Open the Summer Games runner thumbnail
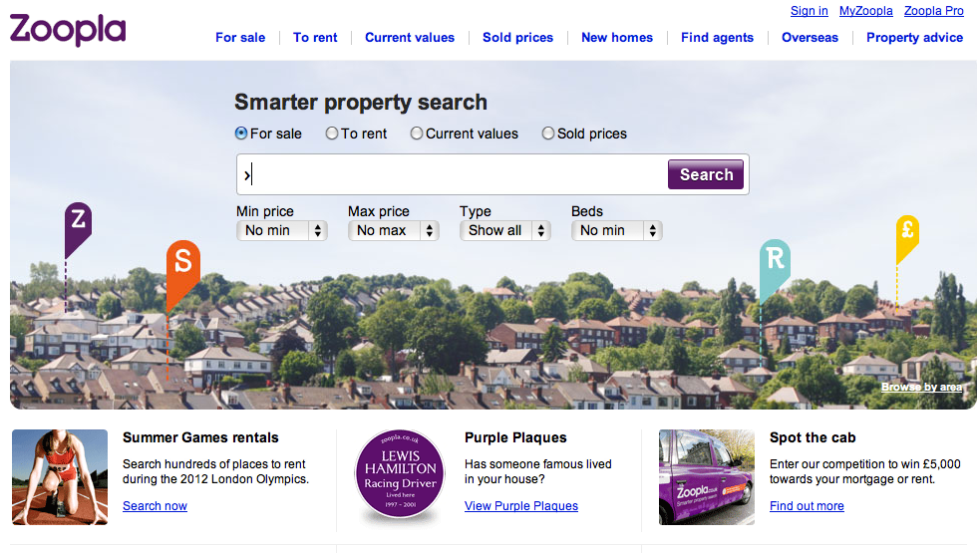The image size is (980, 553). coord(60,477)
